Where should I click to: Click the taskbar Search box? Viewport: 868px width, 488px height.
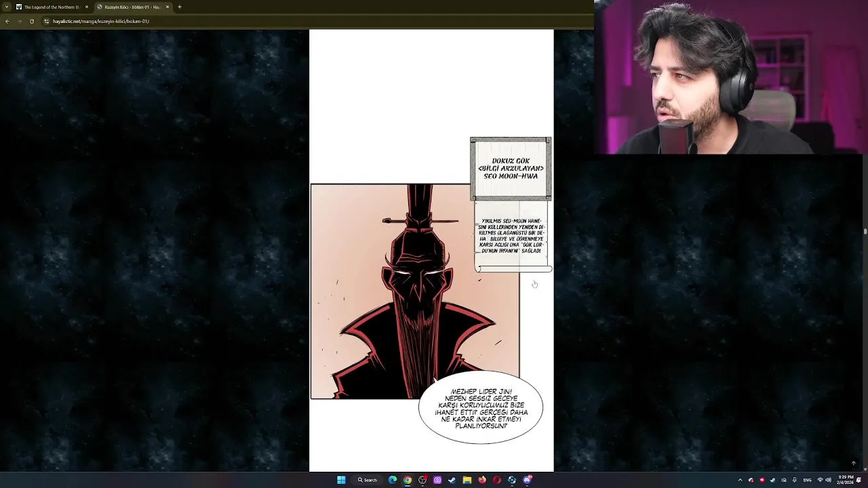tap(368, 480)
